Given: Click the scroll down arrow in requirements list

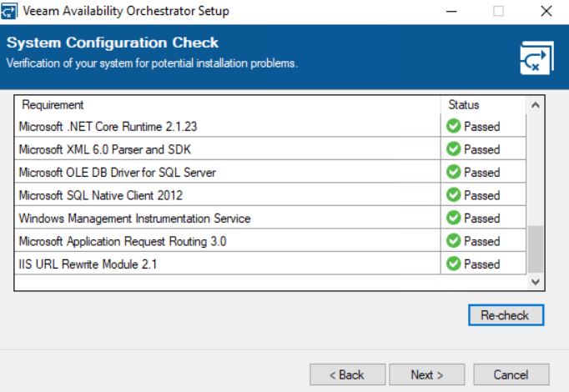Looking at the screenshot, I should (x=536, y=281).
